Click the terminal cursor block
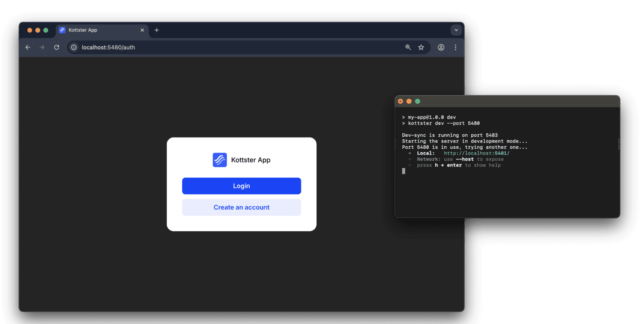 [x=404, y=171]
